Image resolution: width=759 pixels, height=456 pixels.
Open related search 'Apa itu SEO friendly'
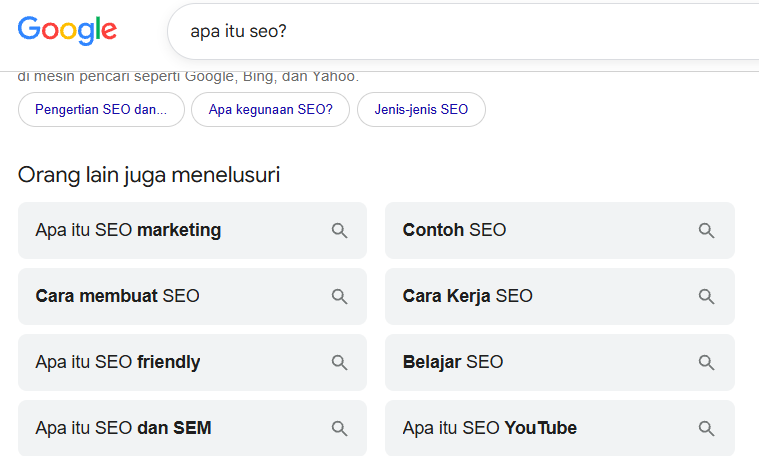[192, 362]
